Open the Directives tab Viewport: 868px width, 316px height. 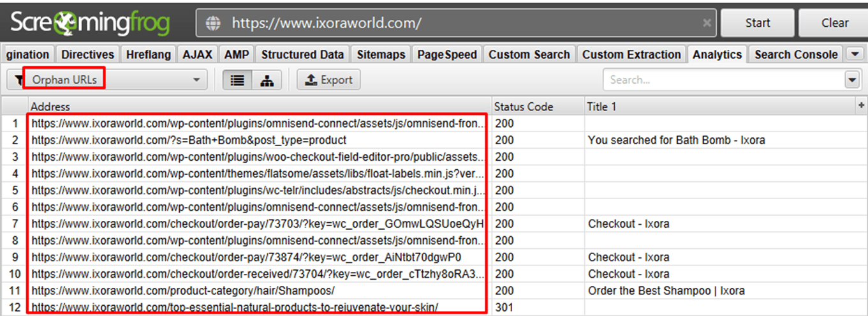coord(87,55)
